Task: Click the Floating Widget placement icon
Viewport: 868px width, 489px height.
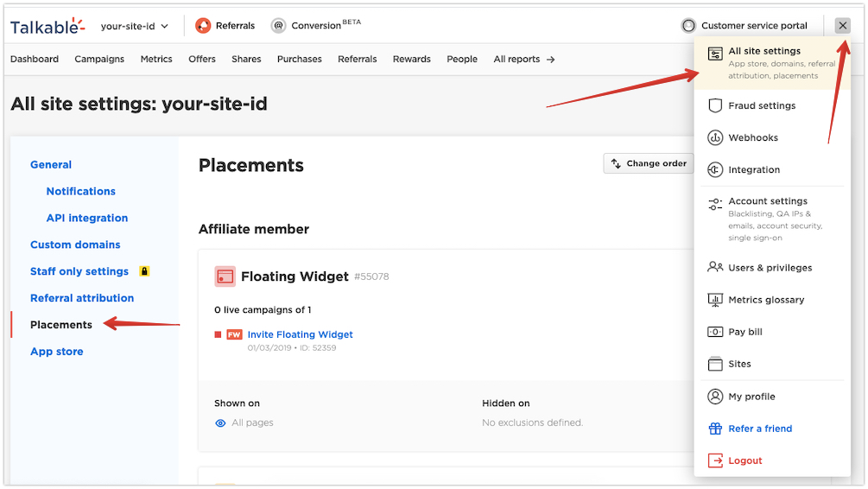Action: (225, 276)
